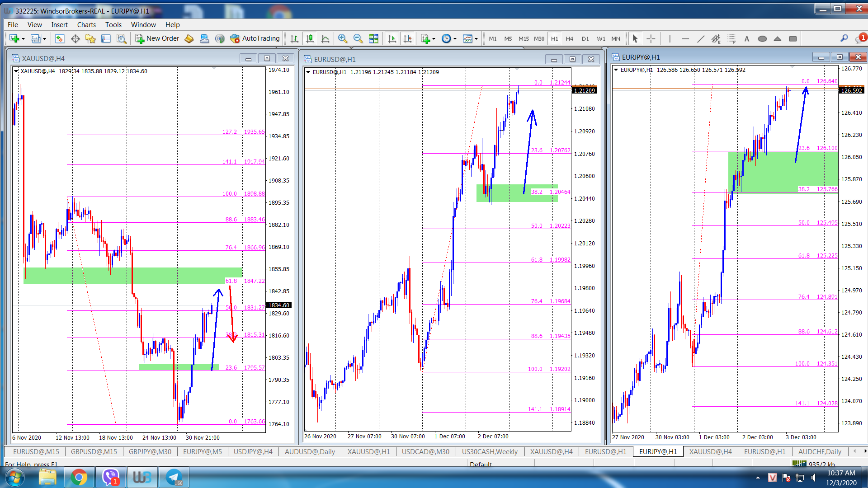Viewport: 868px width, 488px height.
Task: Toggle the Chart Shift option
Action: [407, 39]
